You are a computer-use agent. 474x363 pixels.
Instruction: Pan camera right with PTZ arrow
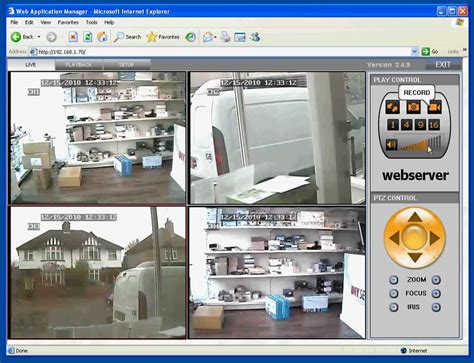[x=434, y=238]
